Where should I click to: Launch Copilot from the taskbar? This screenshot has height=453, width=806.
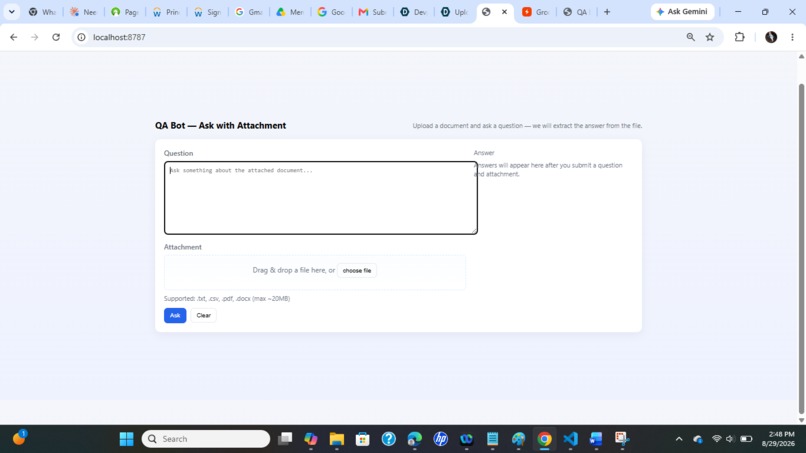[310, 439]
